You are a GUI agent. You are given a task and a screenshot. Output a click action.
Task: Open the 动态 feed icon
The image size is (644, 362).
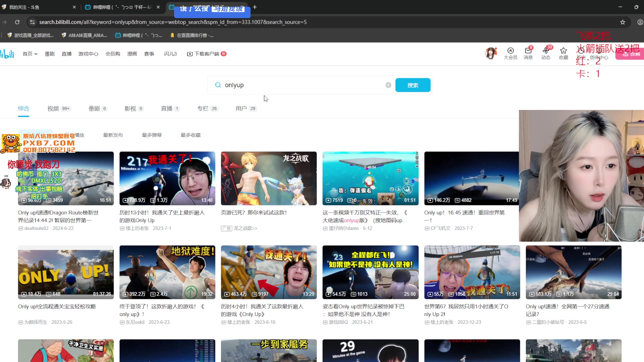[546, 53]
